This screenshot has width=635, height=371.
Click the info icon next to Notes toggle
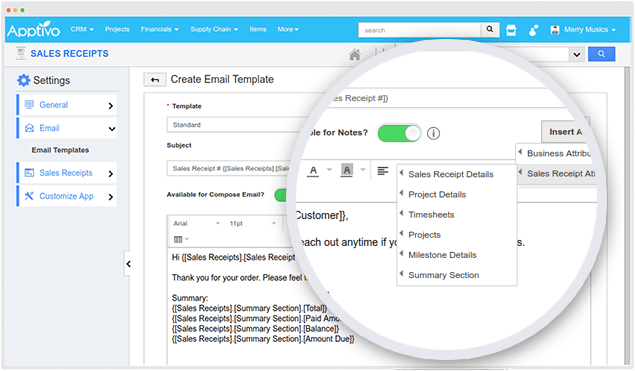[433, 133]
